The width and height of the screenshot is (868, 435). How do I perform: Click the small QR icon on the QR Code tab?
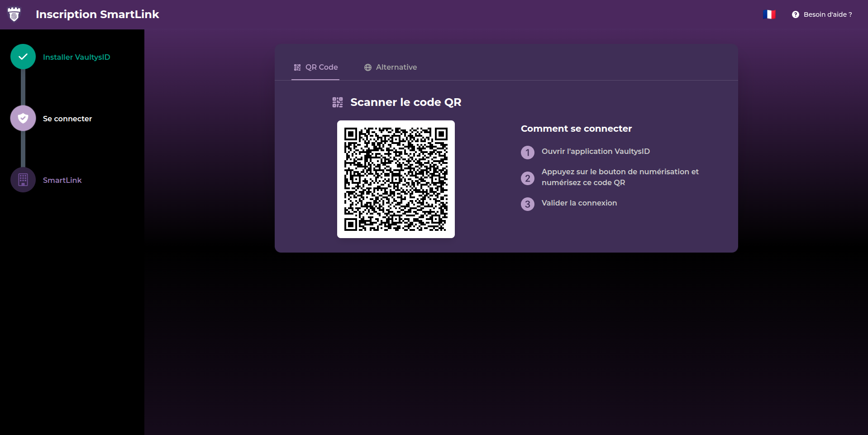point(297,67)
